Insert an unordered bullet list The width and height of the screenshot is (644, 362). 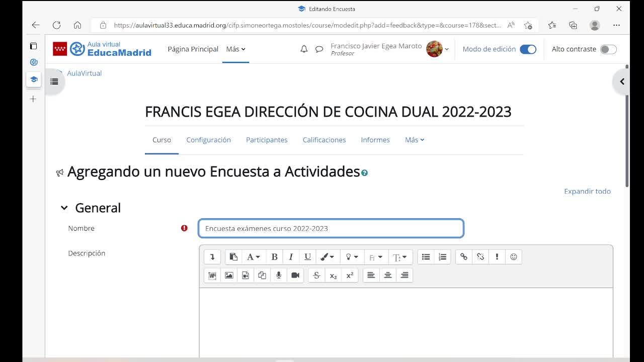tap(426, 257)
